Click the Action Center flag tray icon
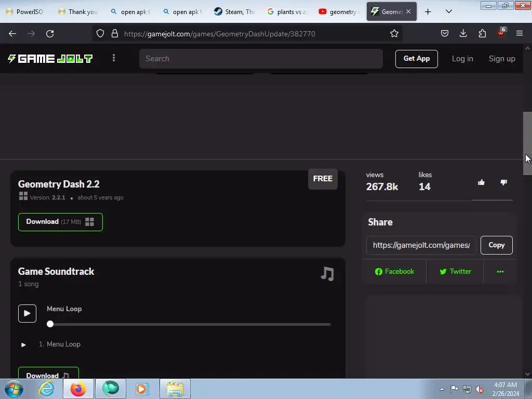The width and height of the screenshot is (532, 399). click(x=454, y=389)
